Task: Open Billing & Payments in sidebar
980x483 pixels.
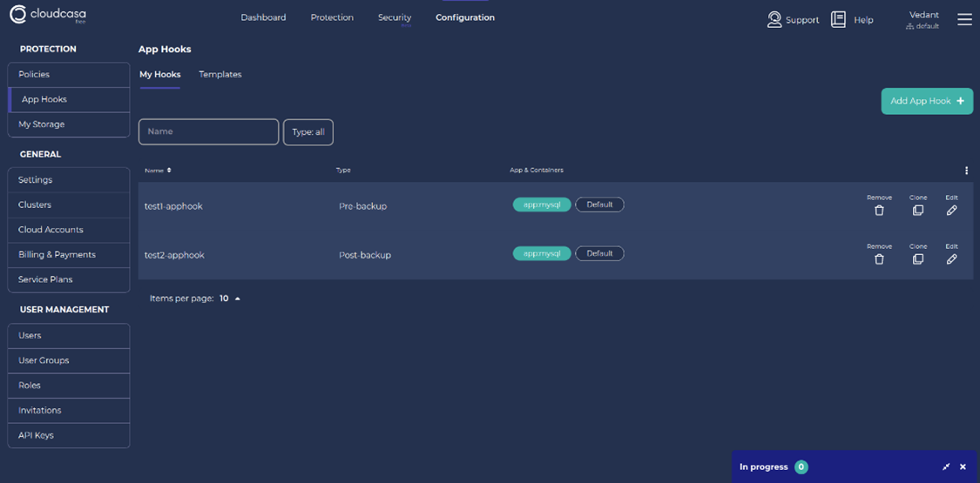Action: [x=69, y=255]
